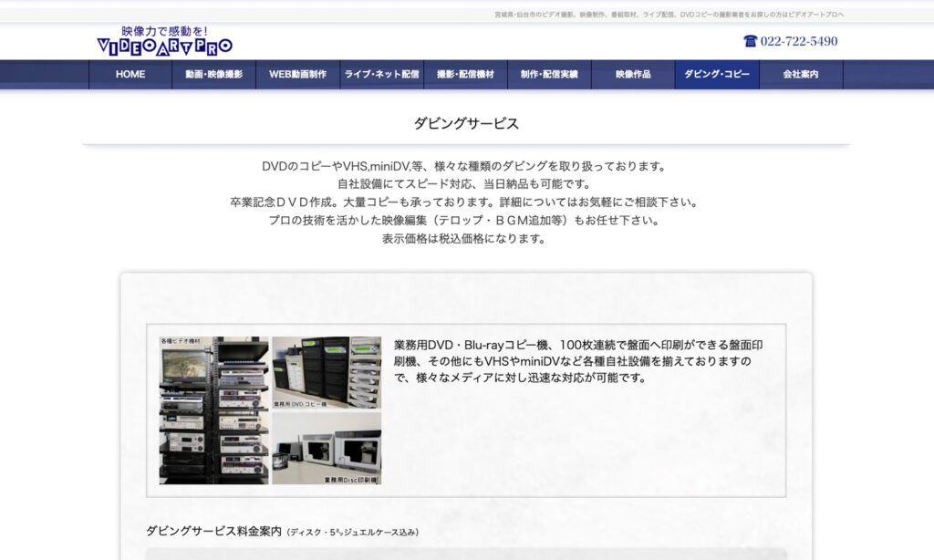Navigate to 撮影・配信機材
The image size is (934, 560).
point(465,75)
